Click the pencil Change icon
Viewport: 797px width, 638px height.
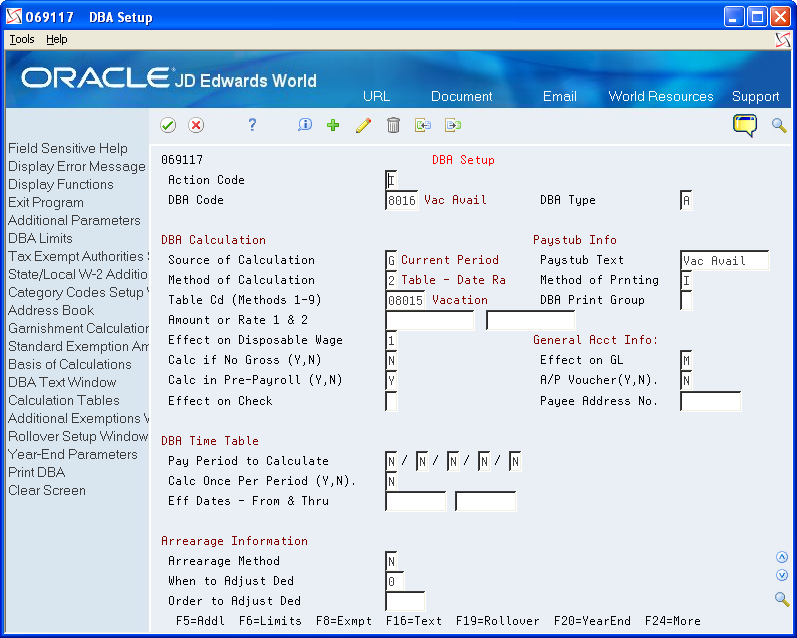pos(363,125)
